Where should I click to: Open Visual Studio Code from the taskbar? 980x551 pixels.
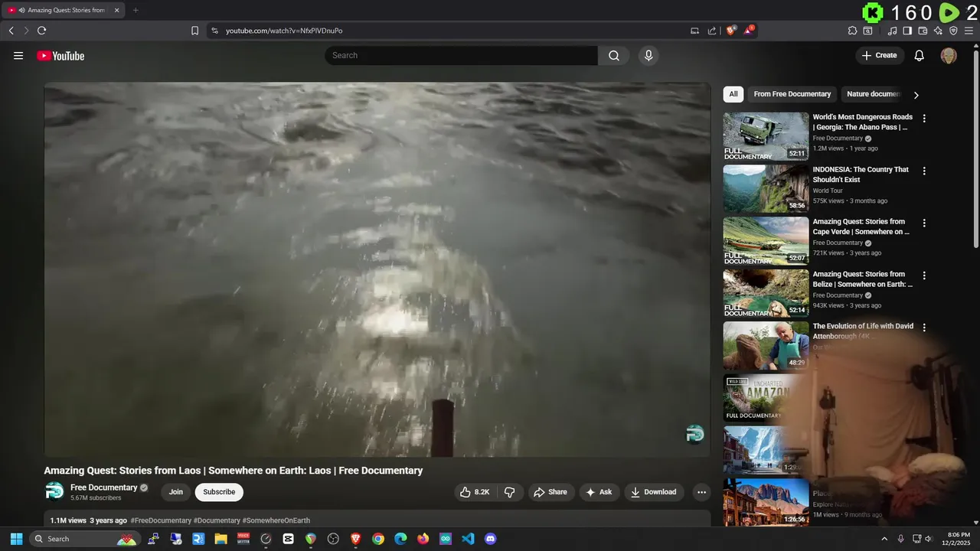tap(468, 539)
